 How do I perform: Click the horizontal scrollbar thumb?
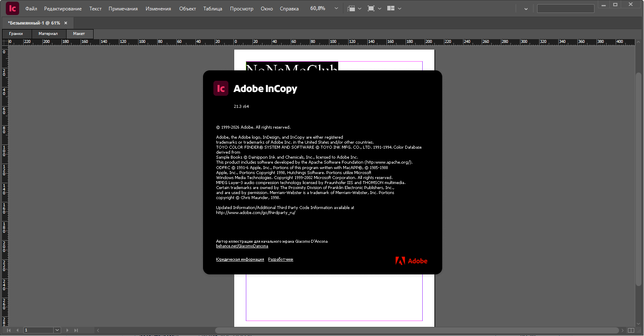[x=417, y=331]
